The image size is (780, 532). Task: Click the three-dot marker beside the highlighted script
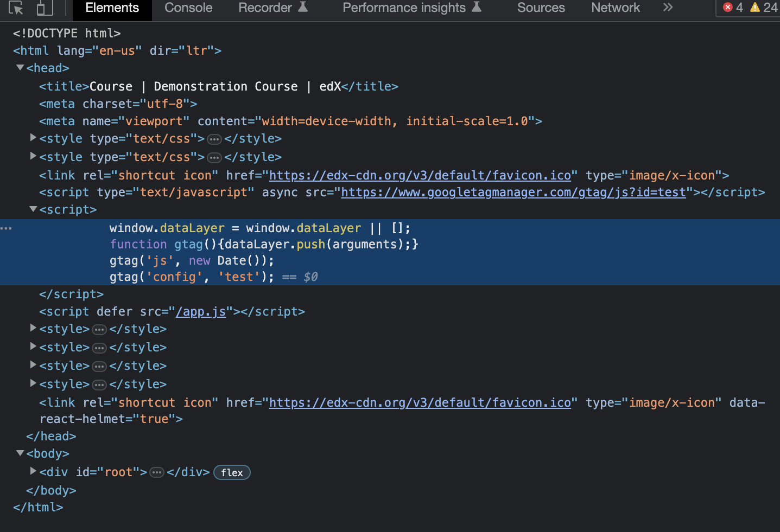point(7,228)
